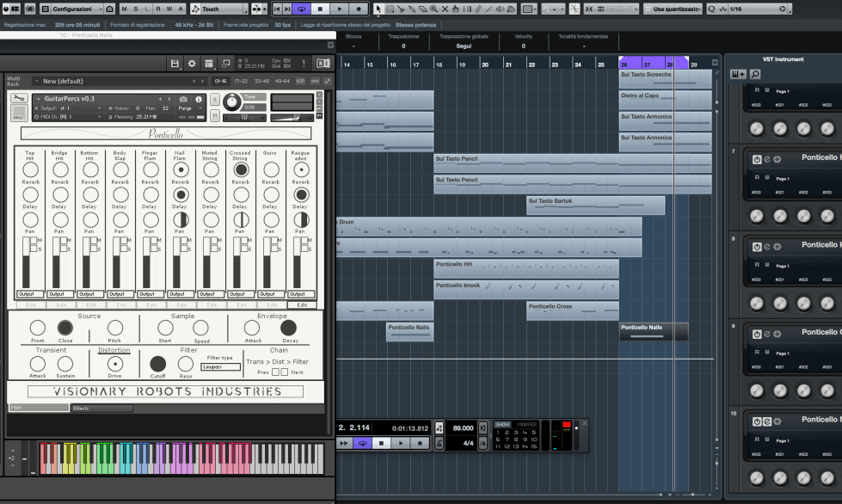Screen dimensions: 842x504
Task: Click the add VST instrument icon
Action: click(x=738, y=75)
